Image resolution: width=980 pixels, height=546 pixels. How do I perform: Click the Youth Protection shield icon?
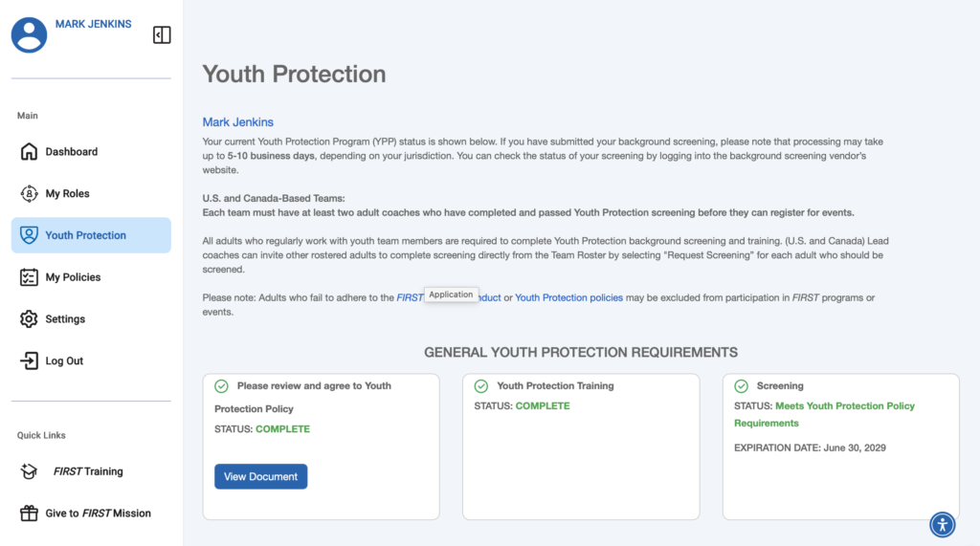[29, 235]
